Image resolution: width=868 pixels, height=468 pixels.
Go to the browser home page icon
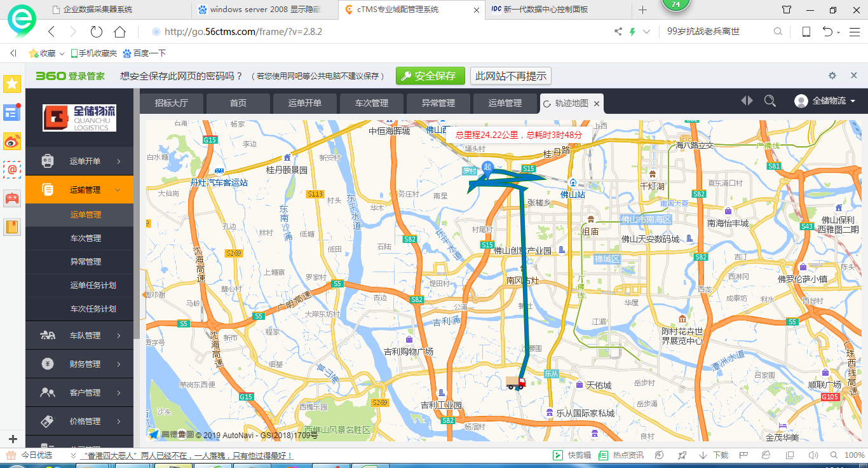pyautogui.click(x=119, y=32)
